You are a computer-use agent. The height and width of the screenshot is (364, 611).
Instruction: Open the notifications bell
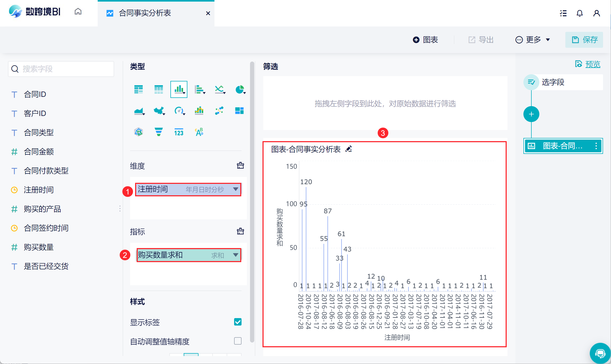point(580,13)
